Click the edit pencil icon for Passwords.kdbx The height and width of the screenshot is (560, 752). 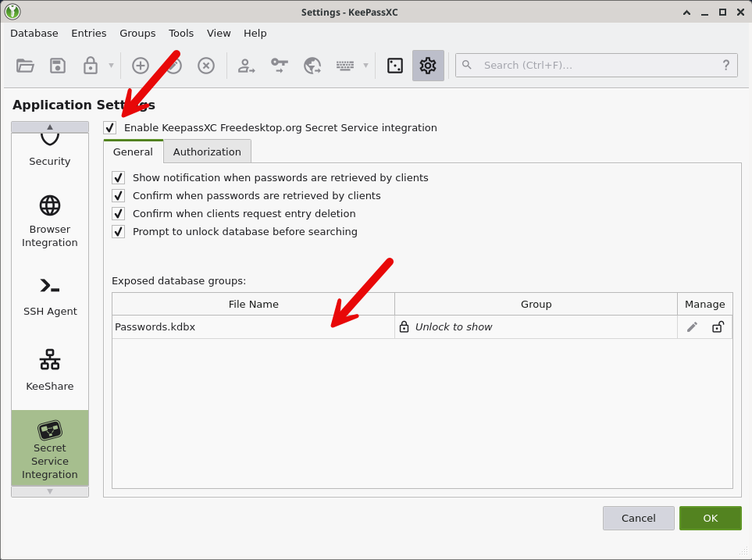[692, 326]
